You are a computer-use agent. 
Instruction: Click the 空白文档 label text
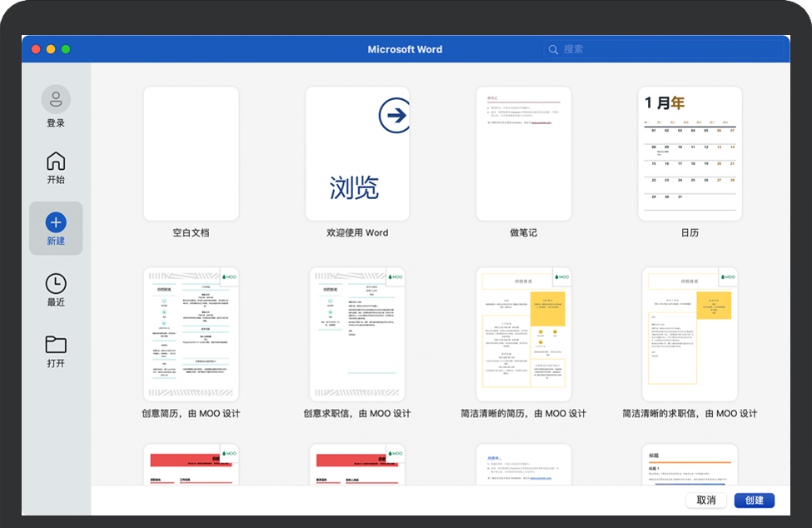[191, 233]
